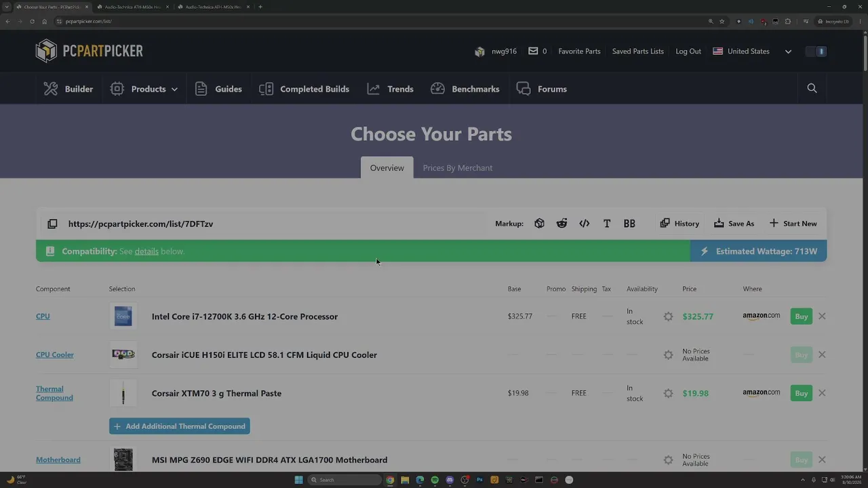Remove the Thermal Compound from the list
Image resolution: width=868 pixels, height=488 pixels.
coord(822,393)
